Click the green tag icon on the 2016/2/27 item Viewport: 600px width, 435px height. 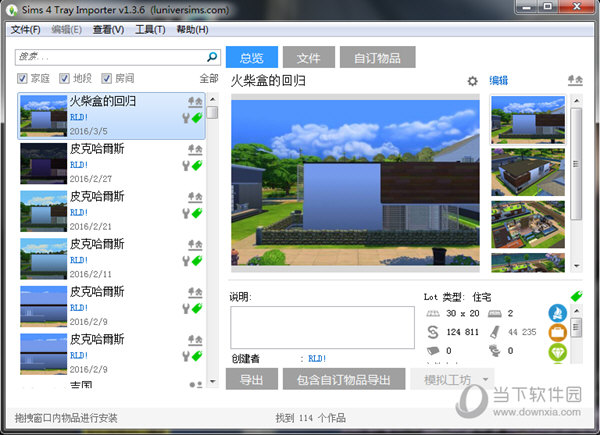point(197,165)
